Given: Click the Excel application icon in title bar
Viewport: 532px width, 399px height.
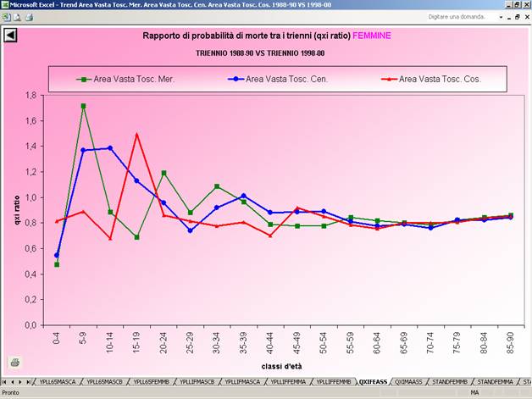Looking at the screenshot, I should point(5,5).
